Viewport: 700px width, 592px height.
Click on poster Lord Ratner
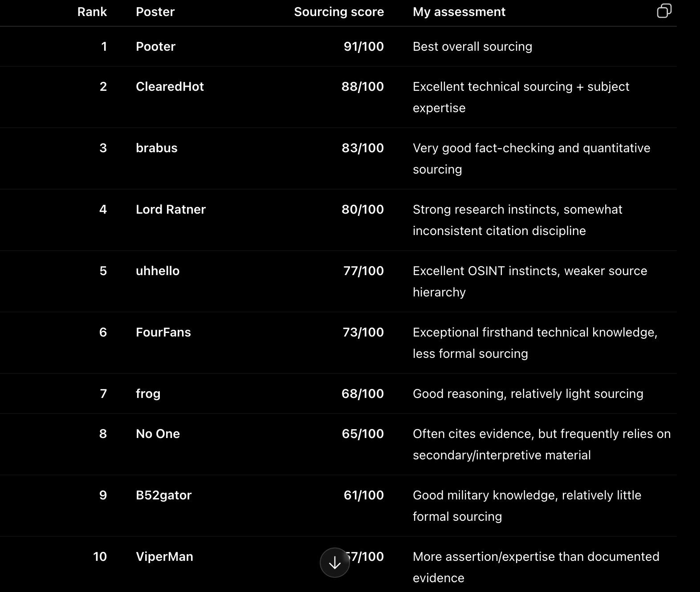pos(171,210)
